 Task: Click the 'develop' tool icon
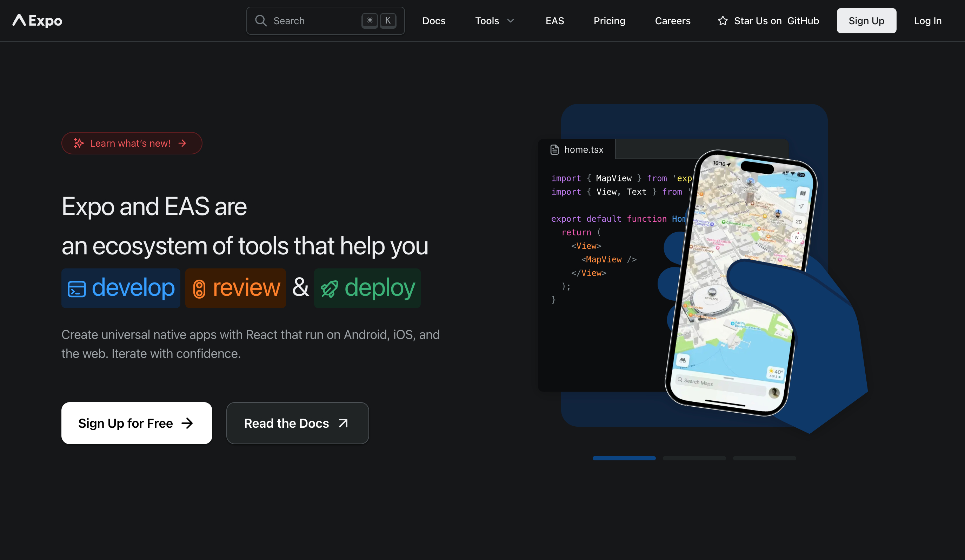tap(75, 288)
